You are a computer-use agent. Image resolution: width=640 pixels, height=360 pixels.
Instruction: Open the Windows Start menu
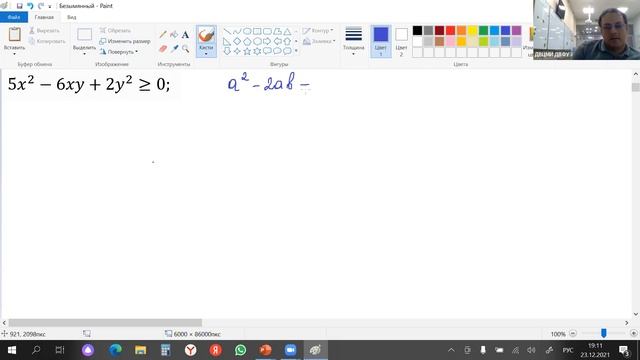pos(11,350)
